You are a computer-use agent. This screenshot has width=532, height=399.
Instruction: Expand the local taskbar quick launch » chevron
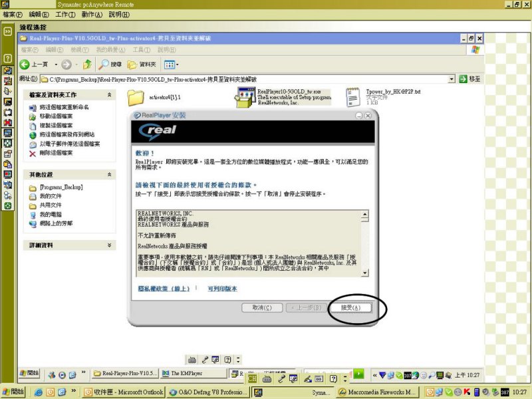pos(73,391)
